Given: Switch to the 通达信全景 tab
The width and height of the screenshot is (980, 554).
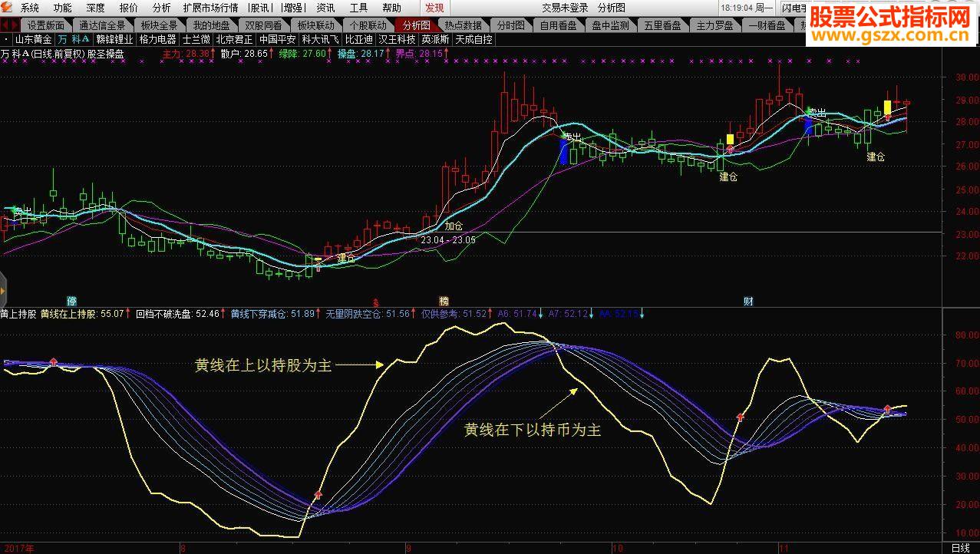Looking at the screenshot, I should tap(102, 25).
